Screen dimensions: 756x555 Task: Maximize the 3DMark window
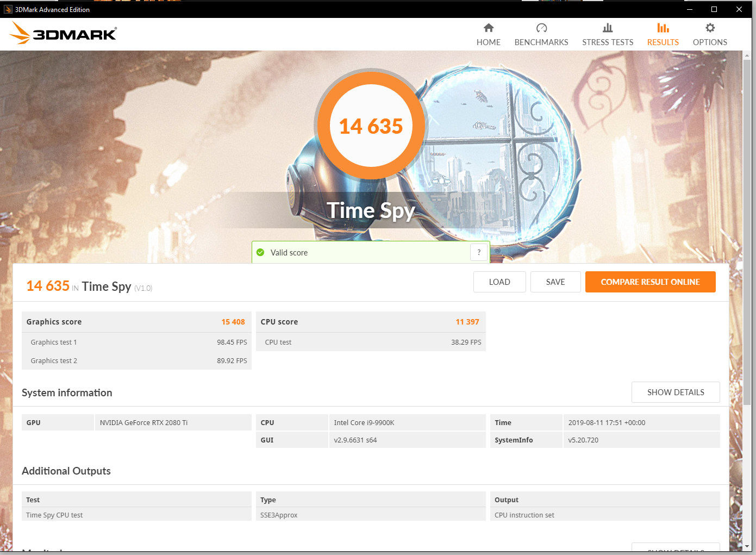(714, 9)
